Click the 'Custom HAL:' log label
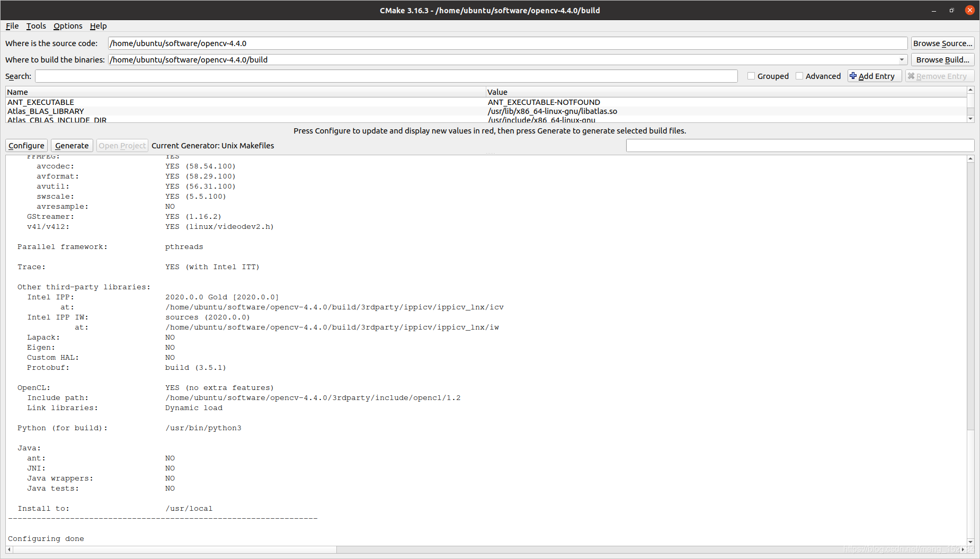Screen dimensions: 980x559 (x=53, y=358)
